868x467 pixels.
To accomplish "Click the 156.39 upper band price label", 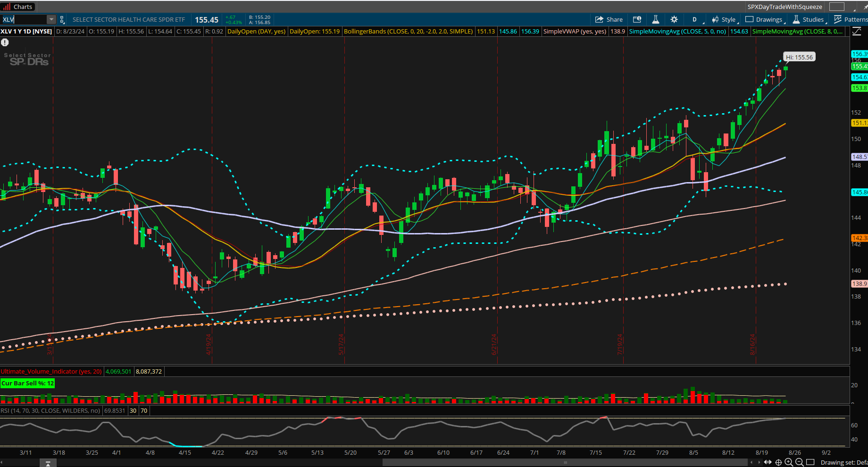I will click(859, 54).
